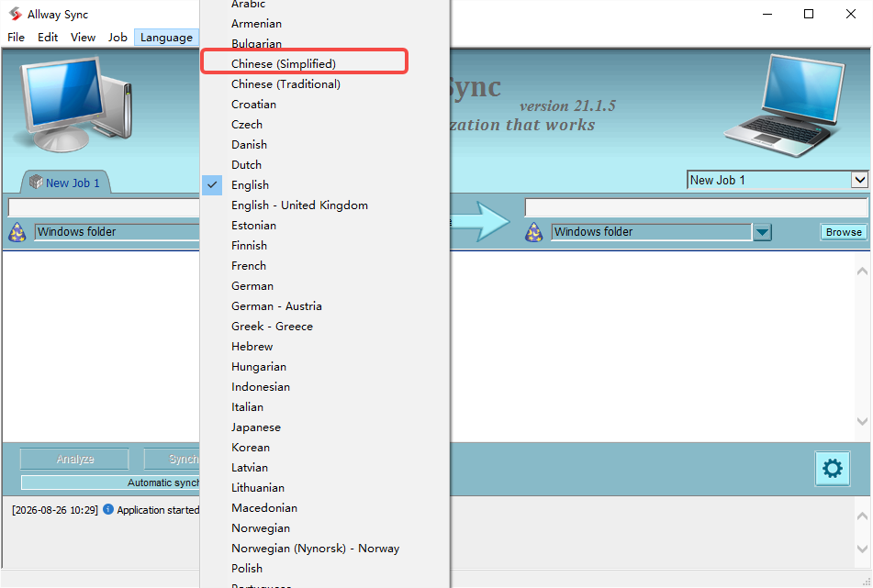Click the Browse button on right
The width and height of the screenshot is (873, 588).
[844, 232]
